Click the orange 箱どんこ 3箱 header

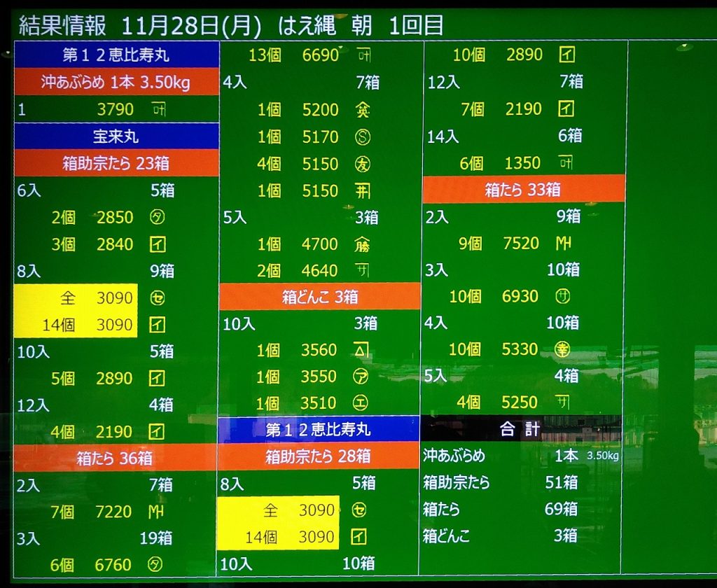point(320,297)
